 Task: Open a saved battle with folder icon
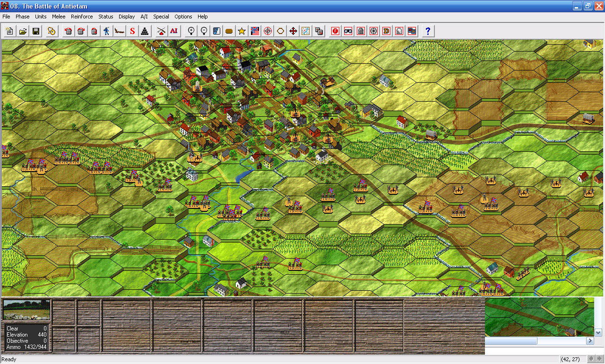coord(22,31)
